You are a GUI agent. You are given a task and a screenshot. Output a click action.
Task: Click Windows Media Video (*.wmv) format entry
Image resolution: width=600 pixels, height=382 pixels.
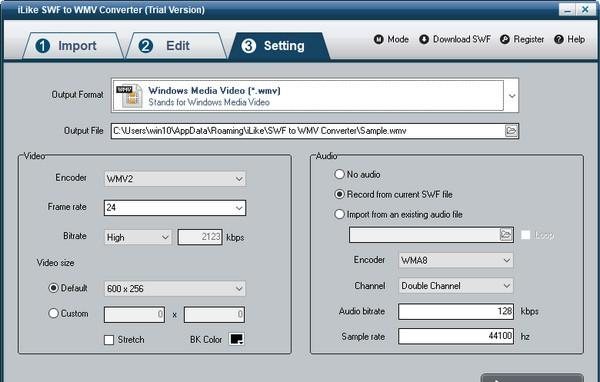(309, 96)
